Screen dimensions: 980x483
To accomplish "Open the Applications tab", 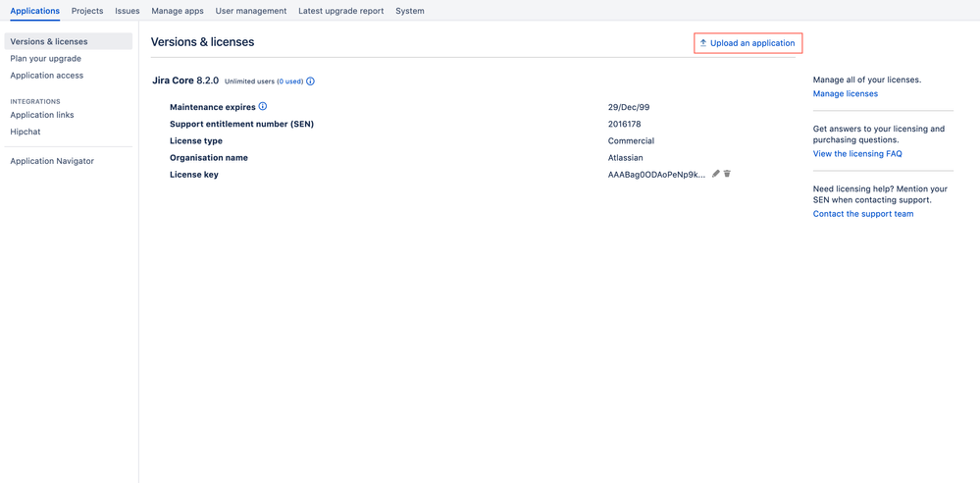I will (35, 11).
